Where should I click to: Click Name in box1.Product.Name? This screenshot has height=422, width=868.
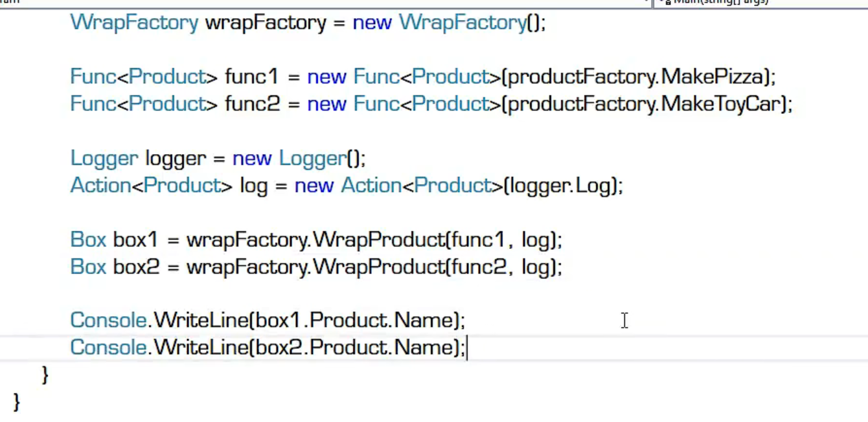(x=423, y=320)
